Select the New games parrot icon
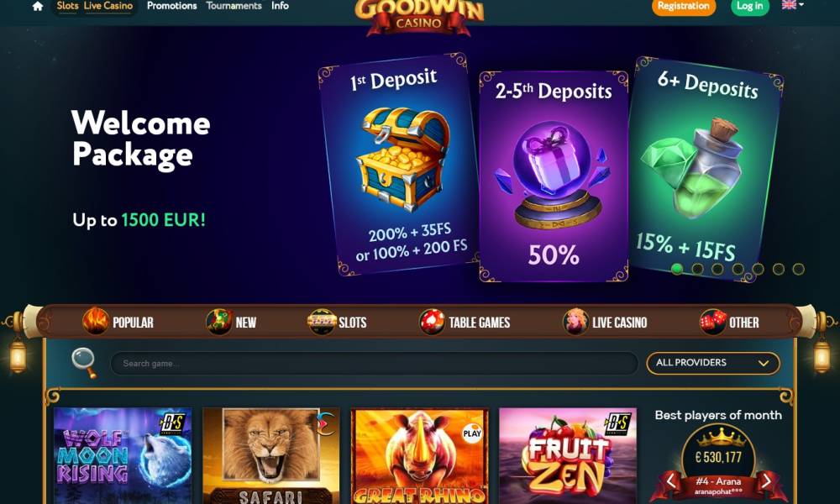Viewport: 840px width, 504px height. [x=219, y=322]
